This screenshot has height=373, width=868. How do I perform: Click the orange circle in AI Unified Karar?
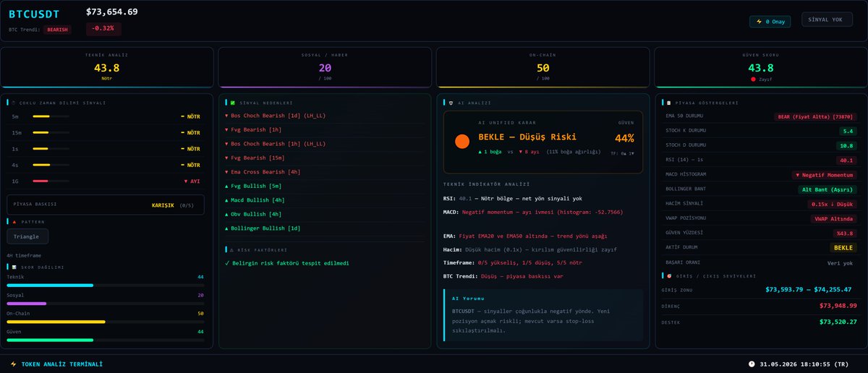point(462,142)
